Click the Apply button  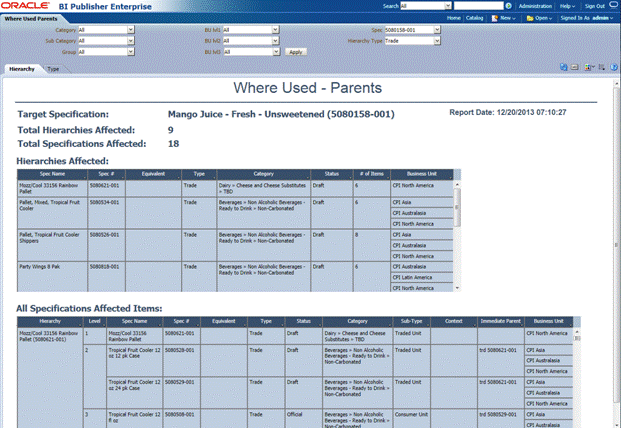295,52
